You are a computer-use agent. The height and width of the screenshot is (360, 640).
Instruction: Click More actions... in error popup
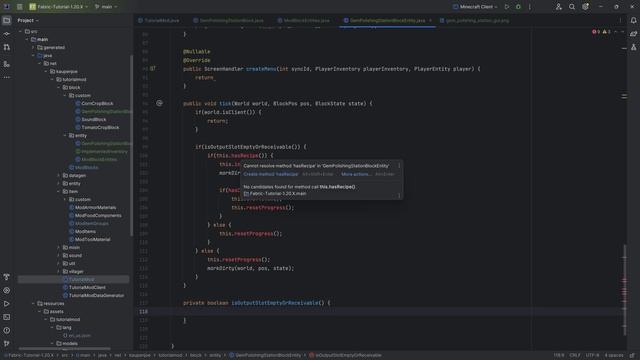pos(356,174)
